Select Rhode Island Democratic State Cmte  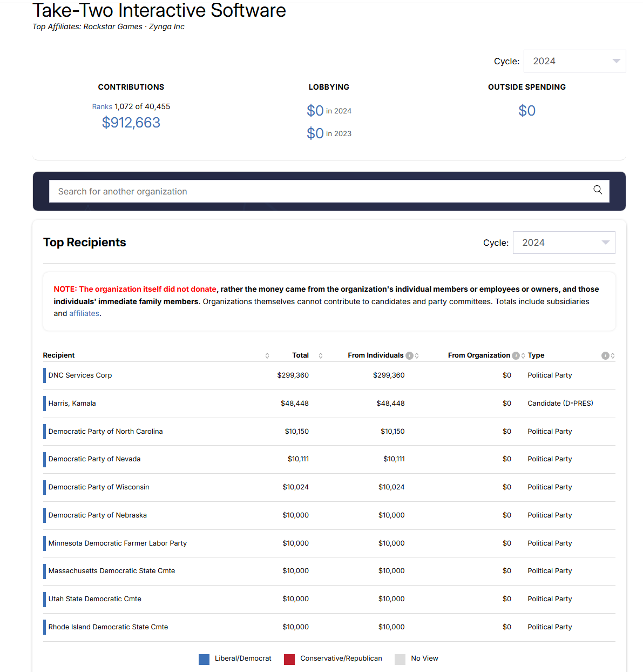click(108, 627)
